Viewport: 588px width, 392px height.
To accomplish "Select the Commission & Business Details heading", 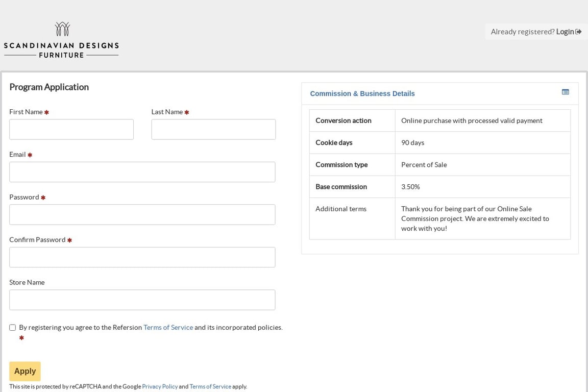I will click(x=362, y=93).
